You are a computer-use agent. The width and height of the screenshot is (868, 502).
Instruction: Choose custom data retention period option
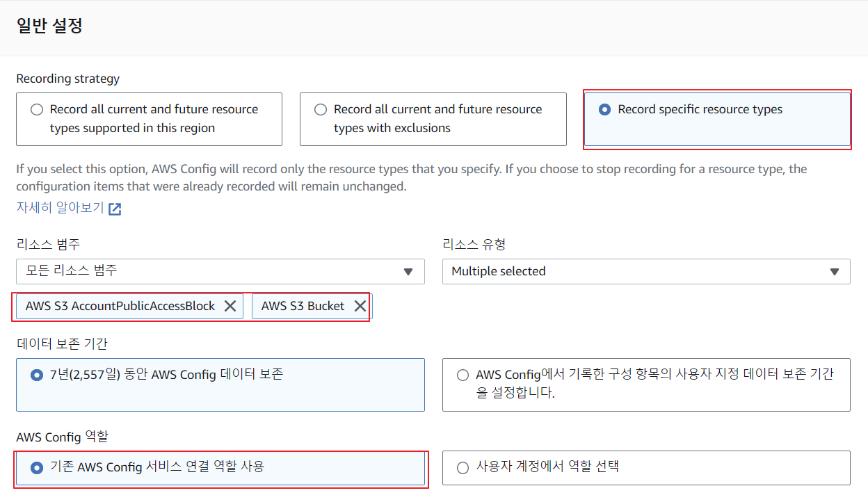point(646,384)
